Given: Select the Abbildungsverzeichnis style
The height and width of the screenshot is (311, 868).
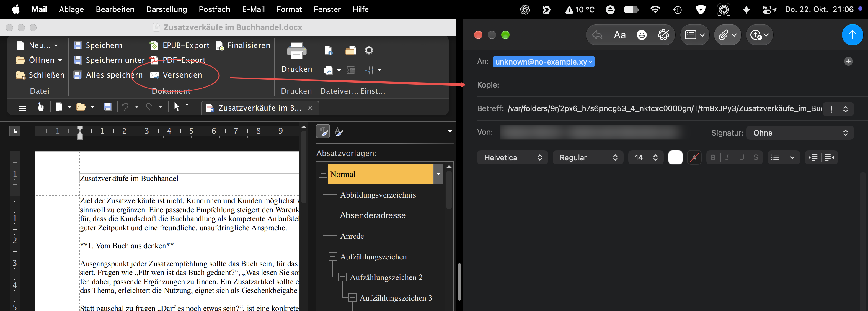Looking at the screenshot, I should coord(378,195).
